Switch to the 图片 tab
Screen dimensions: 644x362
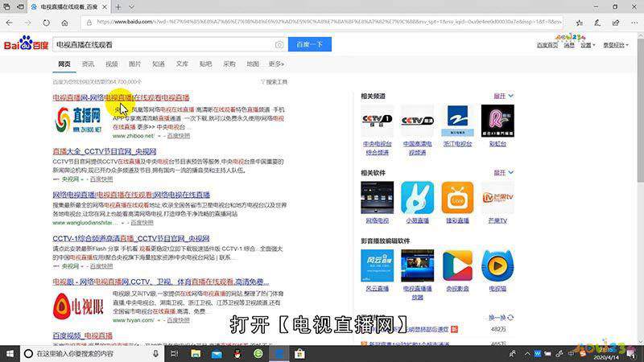(134, 64)
